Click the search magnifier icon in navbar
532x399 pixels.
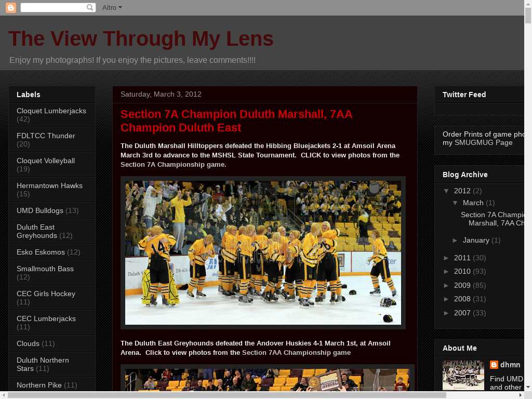(x=90, y=8)
